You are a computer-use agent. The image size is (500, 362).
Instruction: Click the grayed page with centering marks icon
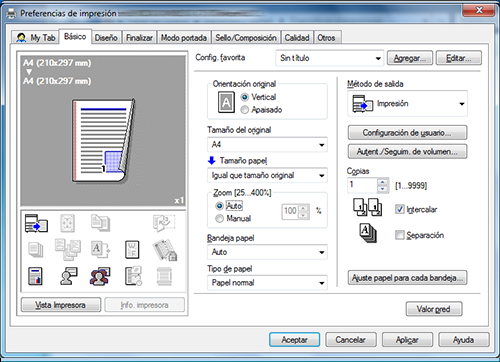tap(67, 223)
